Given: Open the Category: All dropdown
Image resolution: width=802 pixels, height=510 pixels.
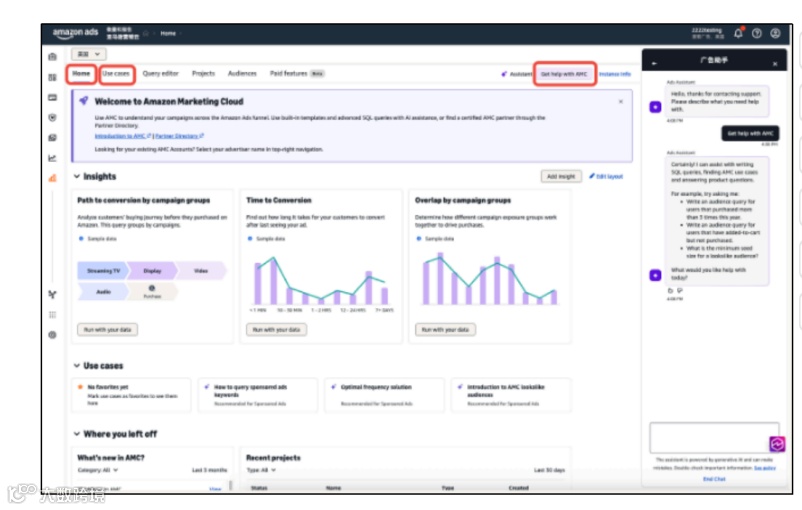Looking at the screenshot, I should coord(98,470).
